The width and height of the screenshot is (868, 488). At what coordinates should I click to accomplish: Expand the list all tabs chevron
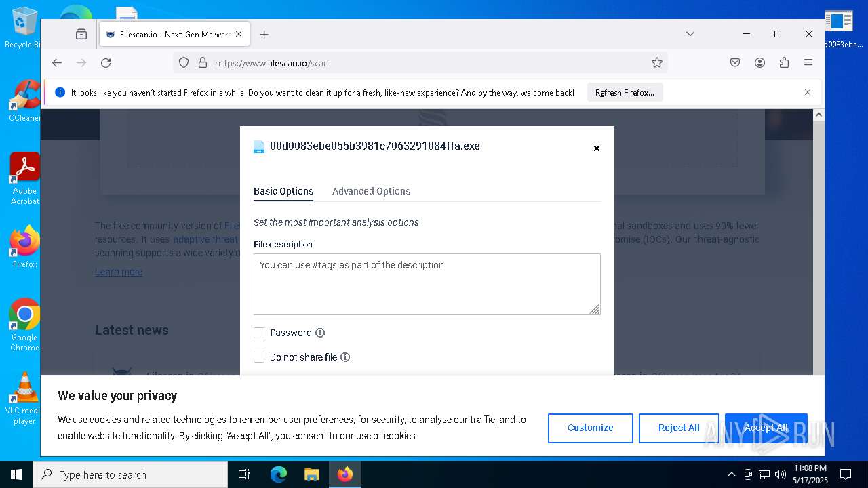click(x=690, y=34)
